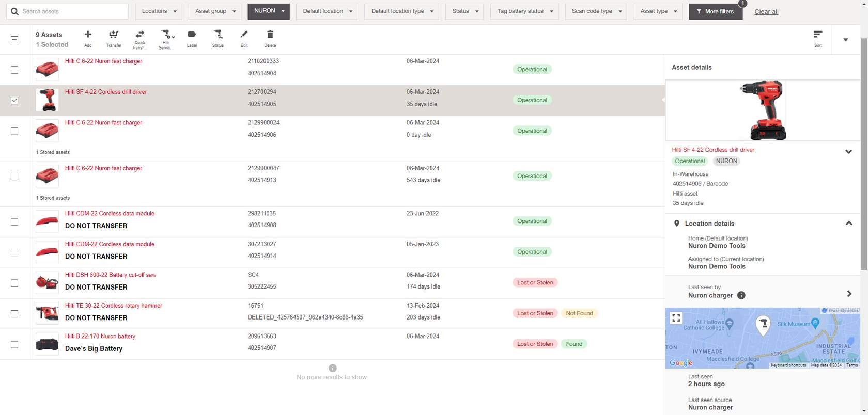Open the dropdown arrow beside Sort
Viewport: 868px width, 415px height.
click(x=846, y=40)
